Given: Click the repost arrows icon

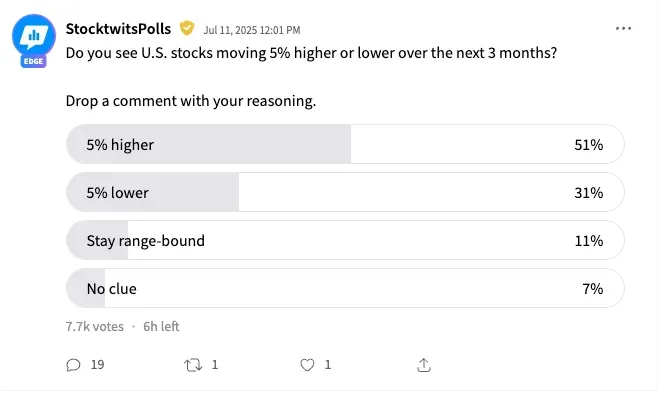Looking at the screenshot, I should [x=193, y=365].
